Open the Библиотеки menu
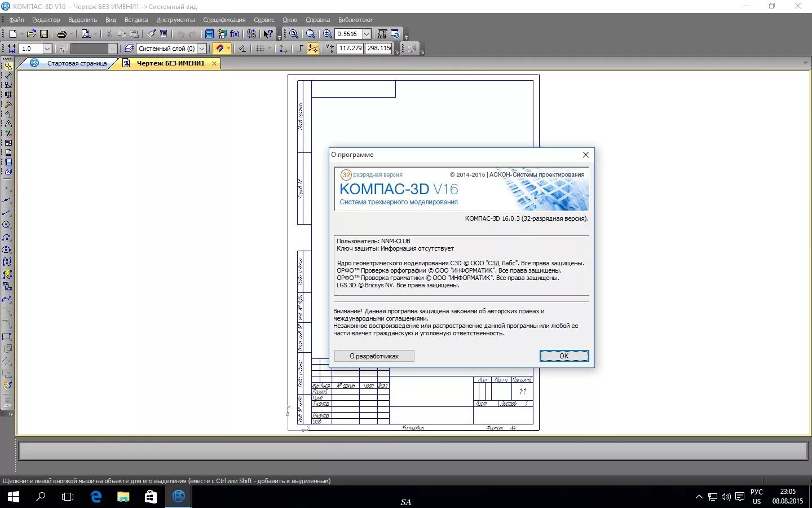812x508 pixels. pyautogui.click(x=355, y=20)
